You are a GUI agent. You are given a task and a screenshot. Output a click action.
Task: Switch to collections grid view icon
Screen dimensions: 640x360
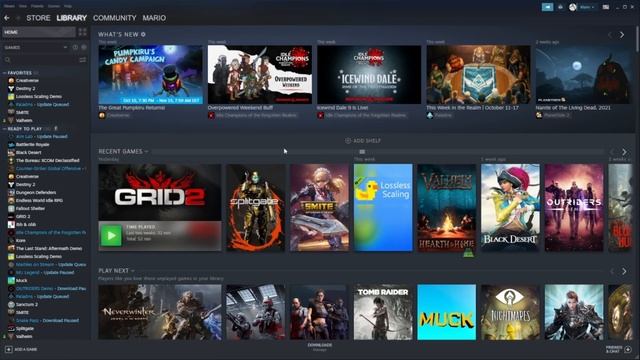(x=82, y=32)
